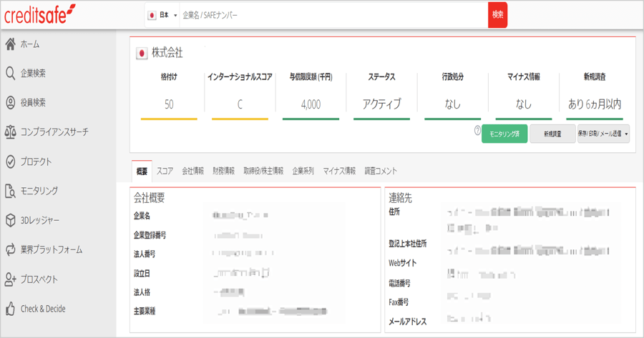Click the Check & Decide thumbs-up icon
Viewport: 644px width, 338px height.
[10, 309]
